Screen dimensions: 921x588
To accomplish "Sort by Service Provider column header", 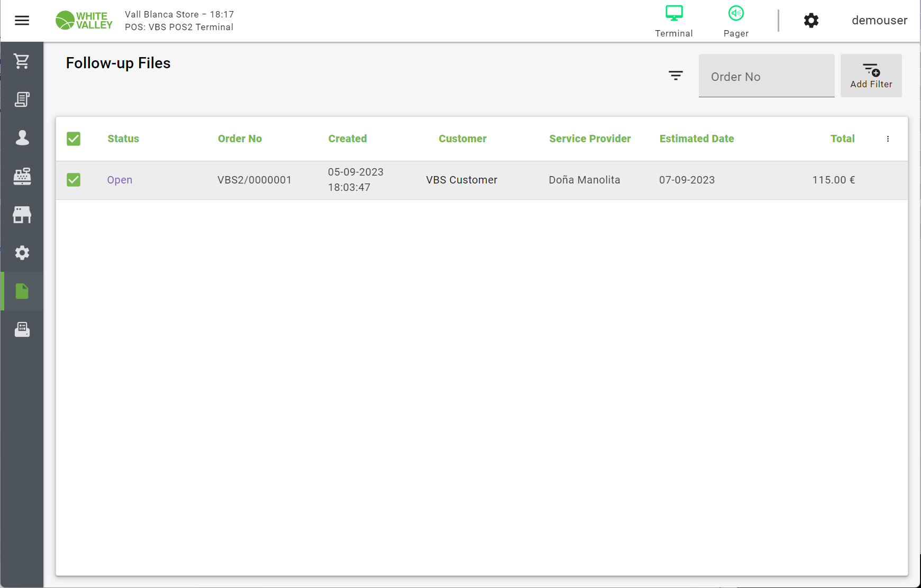I will pos(590,139).
